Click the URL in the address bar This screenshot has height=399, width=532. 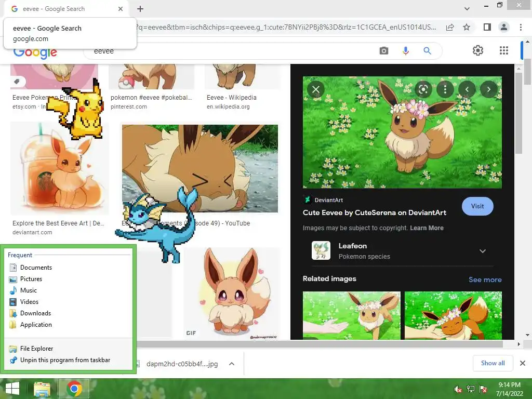click(x=287, y=27)
